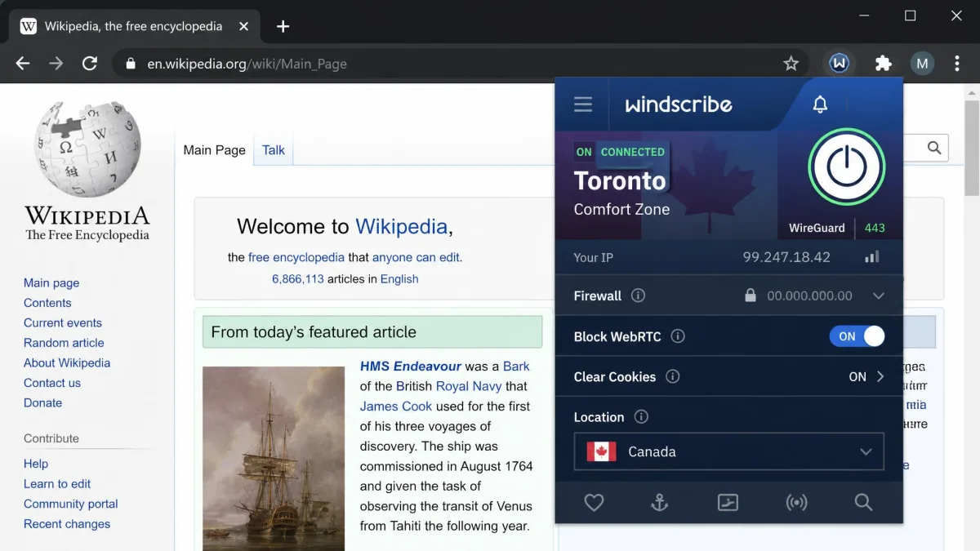Screen dimensions: 980x551
Task: Click the IP address 99.247.18.42
Action: 786,257
